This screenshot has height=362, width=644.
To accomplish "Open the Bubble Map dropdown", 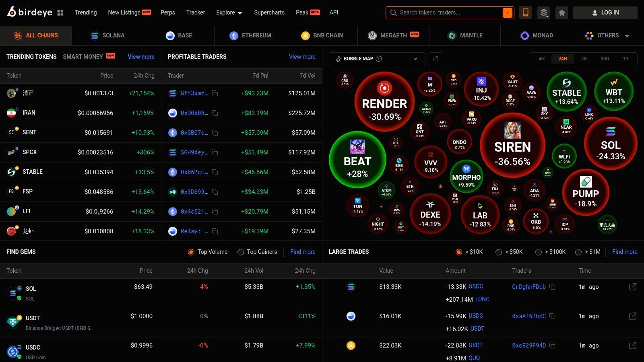I will point(377,59).
